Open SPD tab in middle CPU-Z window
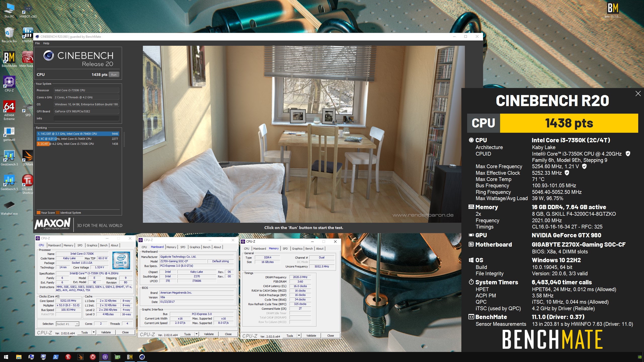644x362 pixels. pyautogui.click(x=183, y=247)
